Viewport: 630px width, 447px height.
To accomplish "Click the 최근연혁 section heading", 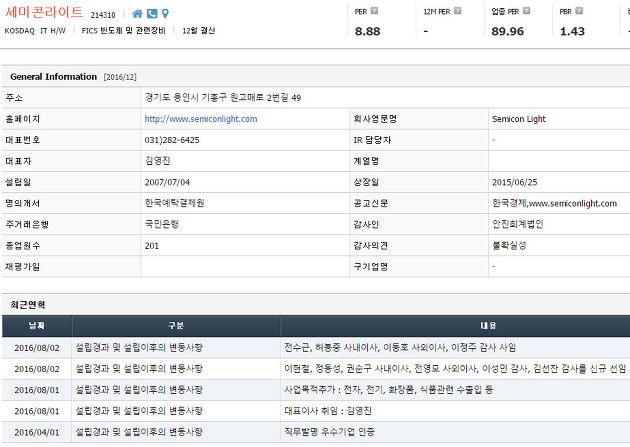I will coord(28,305).
